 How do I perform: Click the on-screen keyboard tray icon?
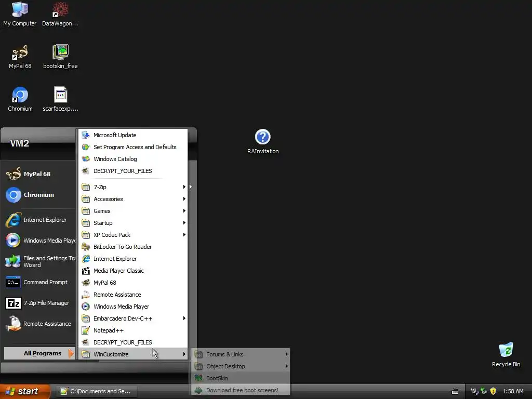coord(455,392)
